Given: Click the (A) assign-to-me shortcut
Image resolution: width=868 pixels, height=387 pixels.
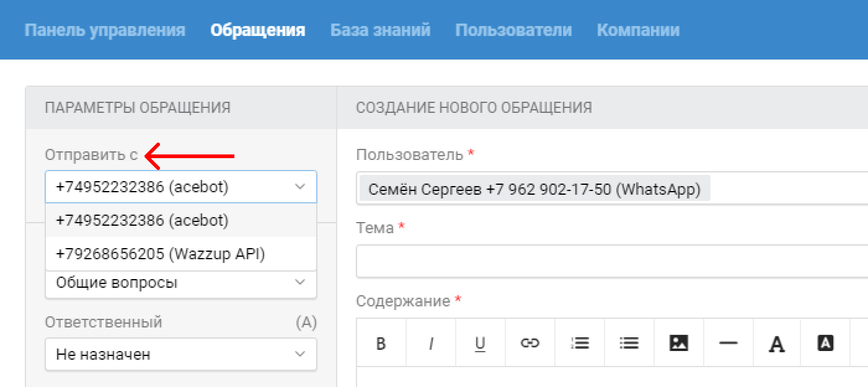Looking at the screenshot, I should 306,322.
